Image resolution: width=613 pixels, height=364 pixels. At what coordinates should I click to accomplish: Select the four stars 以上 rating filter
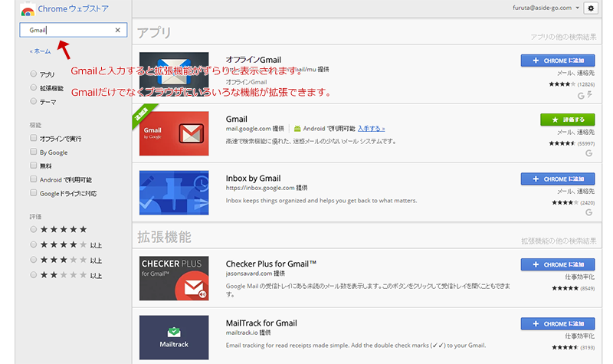click(x=34, y=244)
